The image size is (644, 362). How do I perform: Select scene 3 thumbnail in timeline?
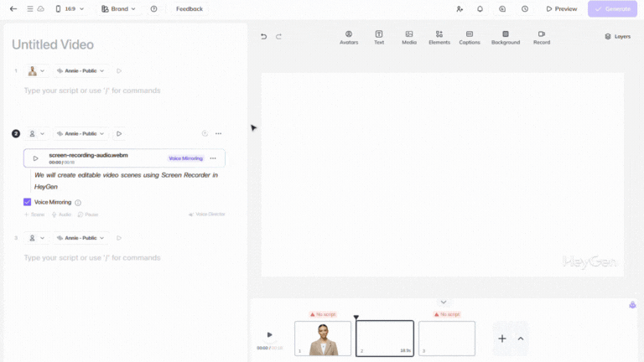pyautogui.click(x=447, y=339)
